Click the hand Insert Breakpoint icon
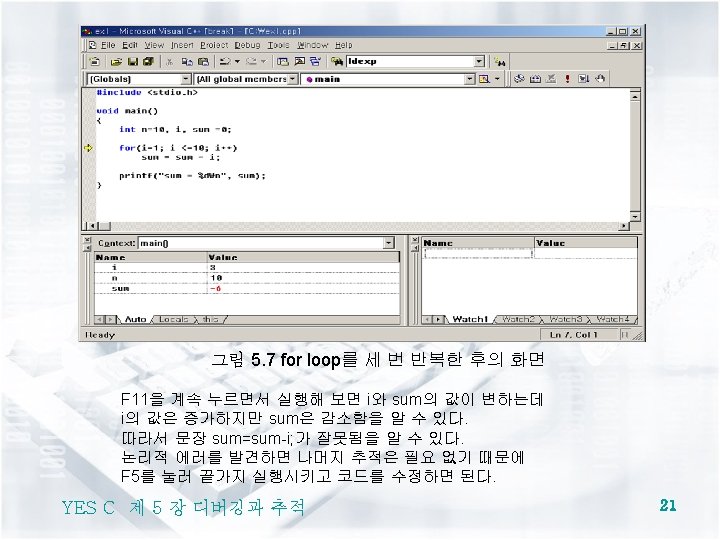The height and width of the screenshot is (540, 720). 600,79
